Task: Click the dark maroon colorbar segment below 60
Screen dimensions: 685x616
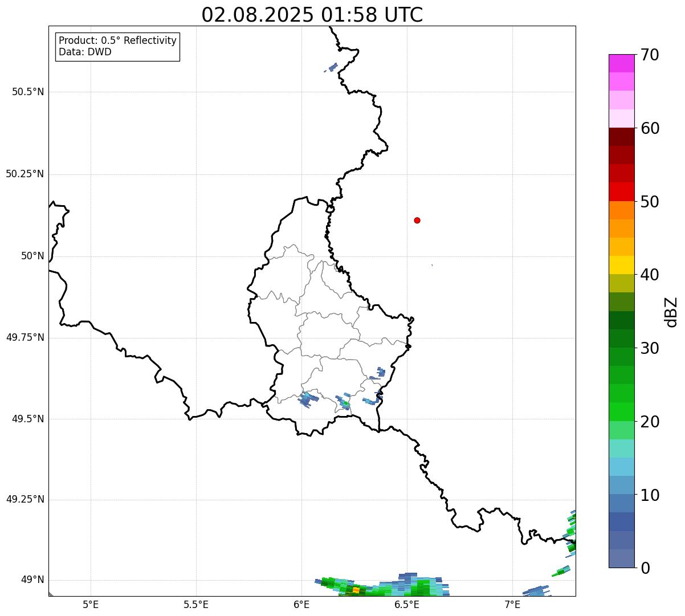Action: pyautogui.click(x=621, y=137)
